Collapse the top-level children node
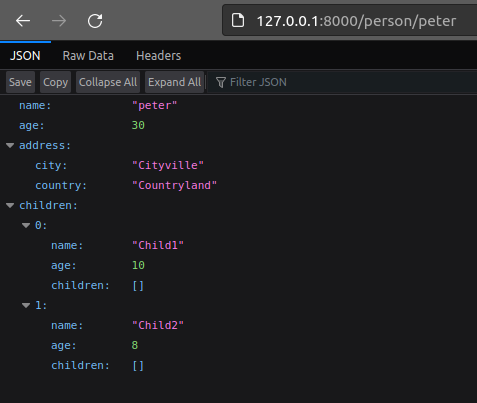Image resolution: width=477 pixels, height=403 pixels. point(10,205)
